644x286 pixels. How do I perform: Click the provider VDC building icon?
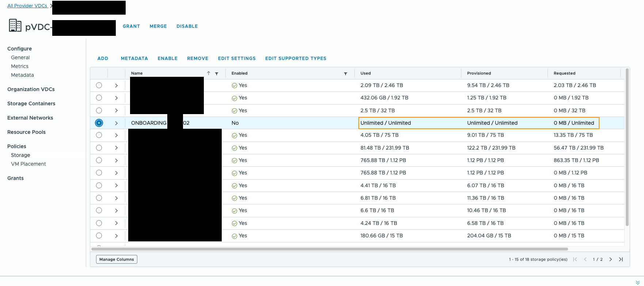tap(15, 26)
